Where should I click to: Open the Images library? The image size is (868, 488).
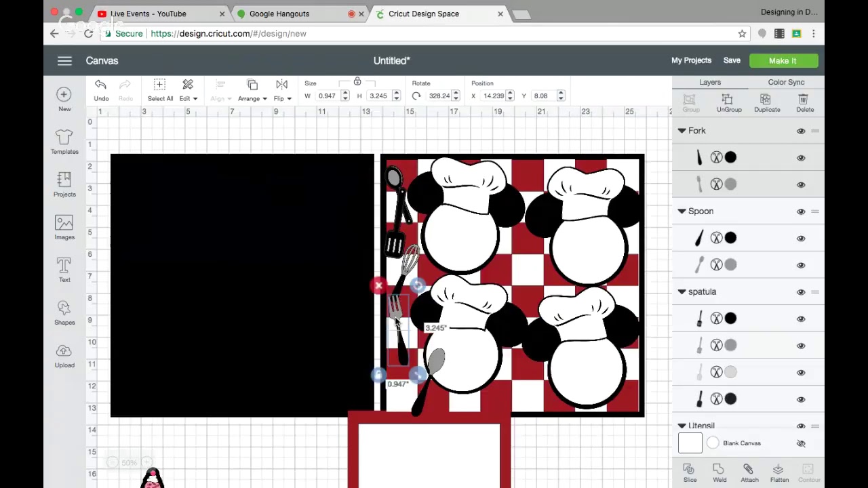point(64,227)
